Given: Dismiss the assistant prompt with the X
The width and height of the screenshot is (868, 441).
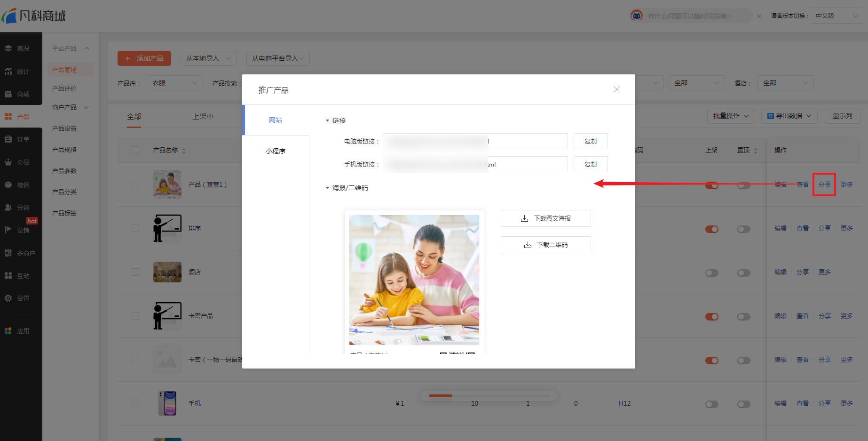Looking at the screenshot, I should 759,16.
